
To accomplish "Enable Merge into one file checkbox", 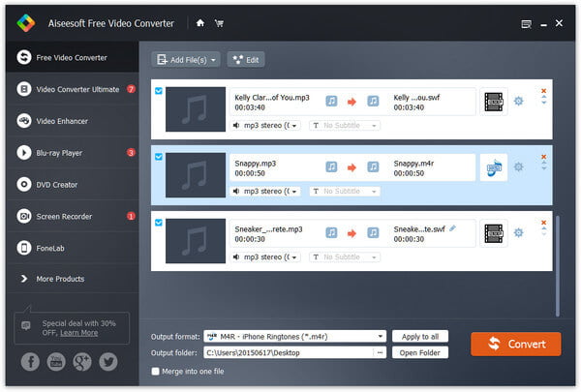I will click(155, 372).
